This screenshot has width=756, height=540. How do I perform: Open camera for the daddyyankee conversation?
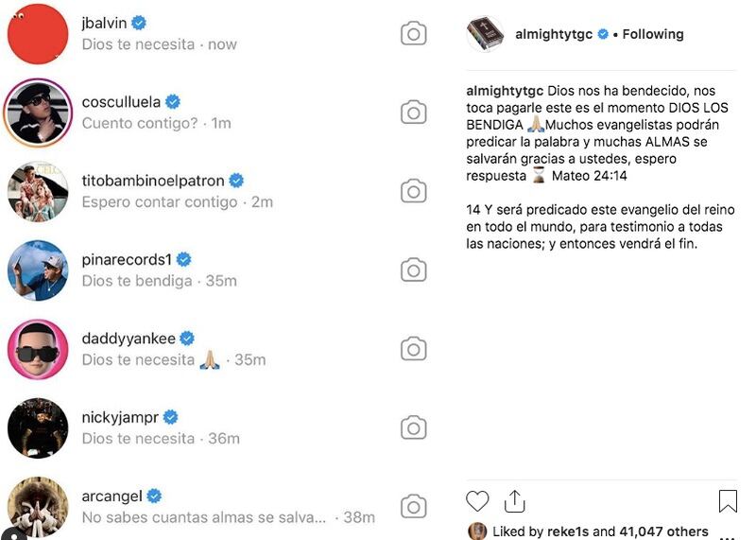(x=413, y=349)
